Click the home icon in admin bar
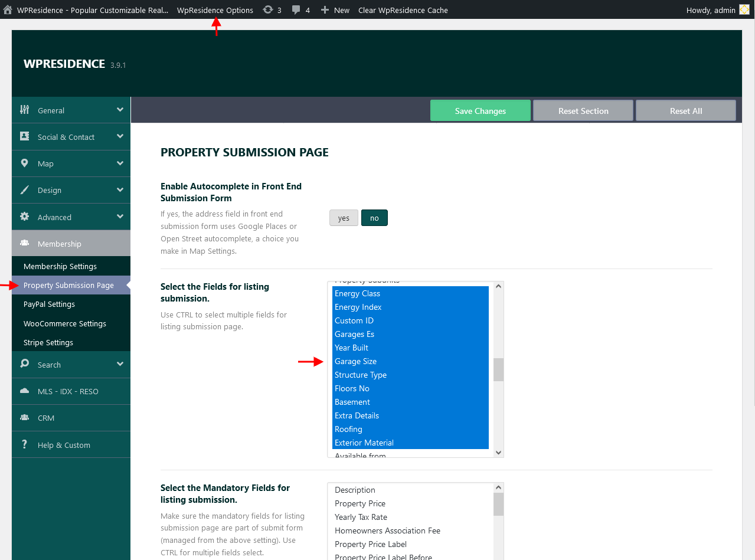The width and height of the screenshot is (755, 560). (x=8, y=10)
